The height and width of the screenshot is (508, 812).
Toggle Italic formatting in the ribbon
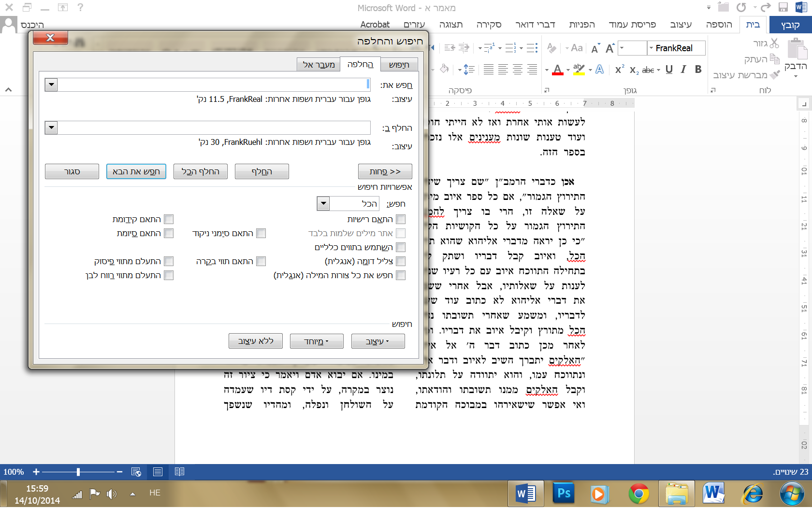pos(683,70)
